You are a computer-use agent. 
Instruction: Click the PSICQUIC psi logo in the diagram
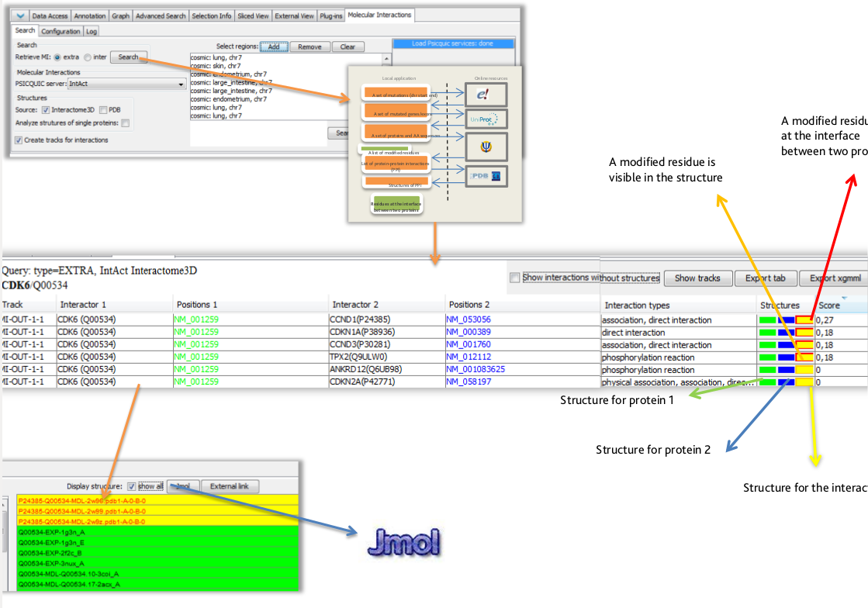(x=486, y=147)
